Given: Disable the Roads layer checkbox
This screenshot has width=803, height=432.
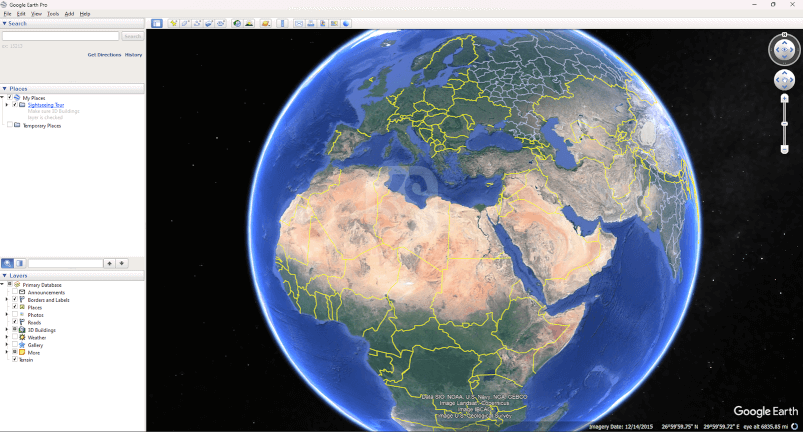Looking at the screenshot, I should [15, 322].
